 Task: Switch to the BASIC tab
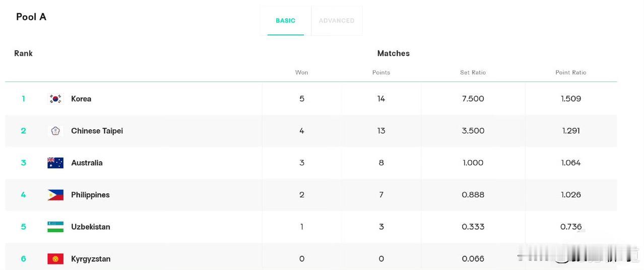286,21
